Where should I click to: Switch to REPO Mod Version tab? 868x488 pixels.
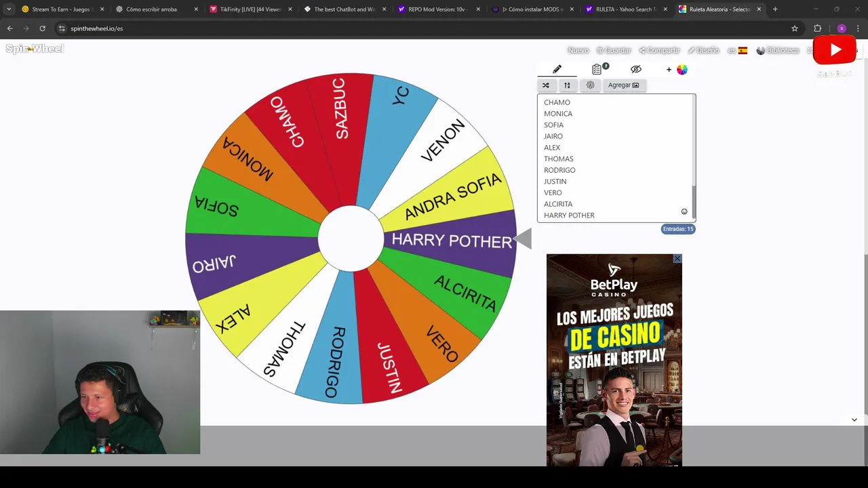tap(437, 9)
